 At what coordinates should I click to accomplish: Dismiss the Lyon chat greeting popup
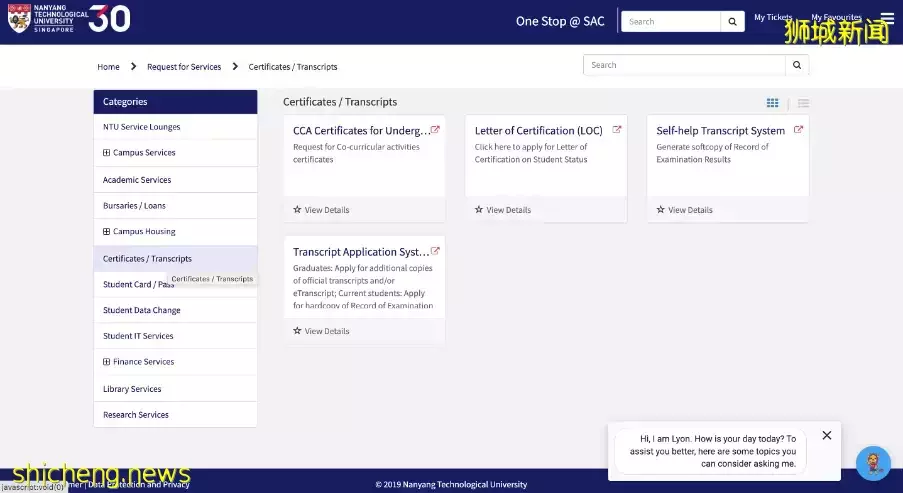[826, 435]
